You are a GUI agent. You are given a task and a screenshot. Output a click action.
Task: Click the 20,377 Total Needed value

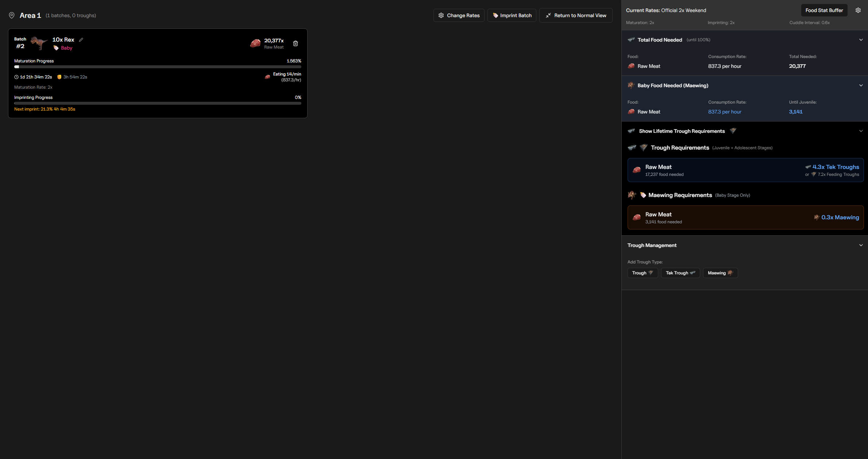(x=797, y=66)
